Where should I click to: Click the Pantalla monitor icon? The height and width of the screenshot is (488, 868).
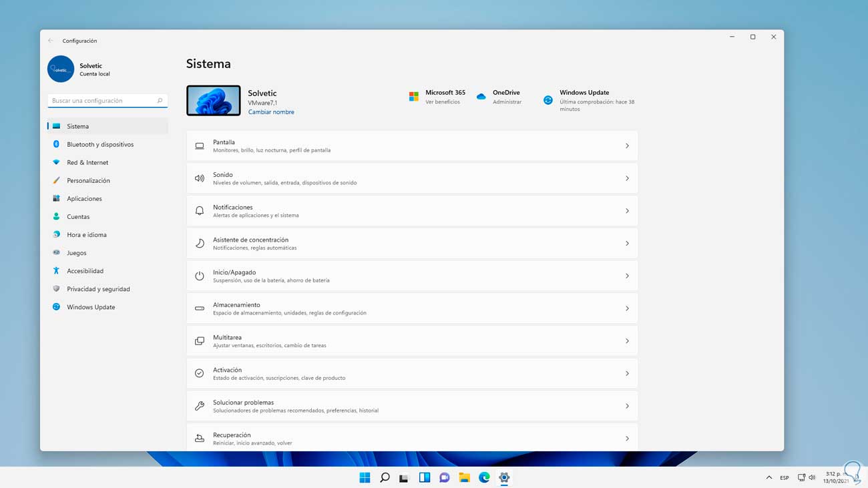click(x=200, y=146)
